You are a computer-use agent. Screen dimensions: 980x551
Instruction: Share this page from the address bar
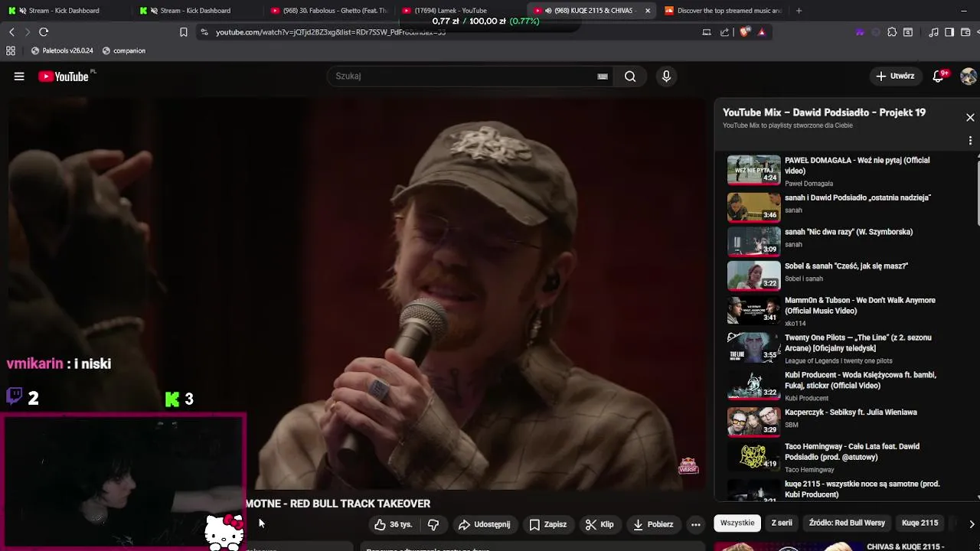[724, 32]
